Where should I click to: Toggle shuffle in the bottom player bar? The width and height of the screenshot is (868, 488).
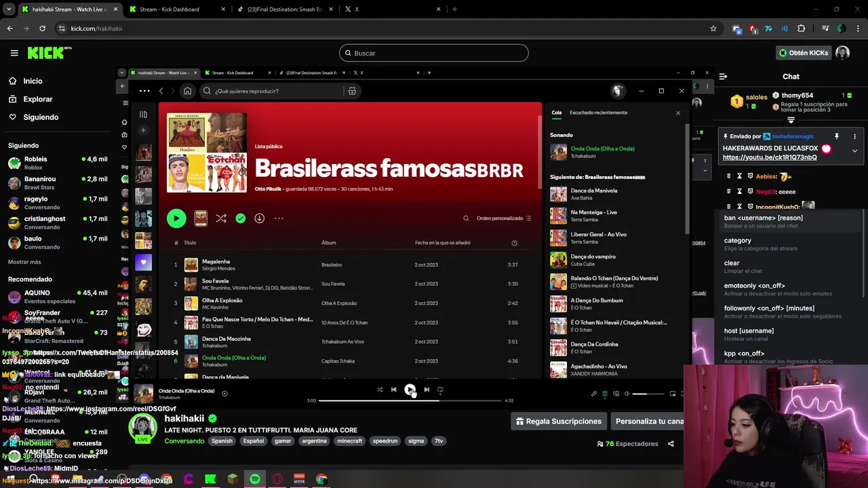(379, 390)
